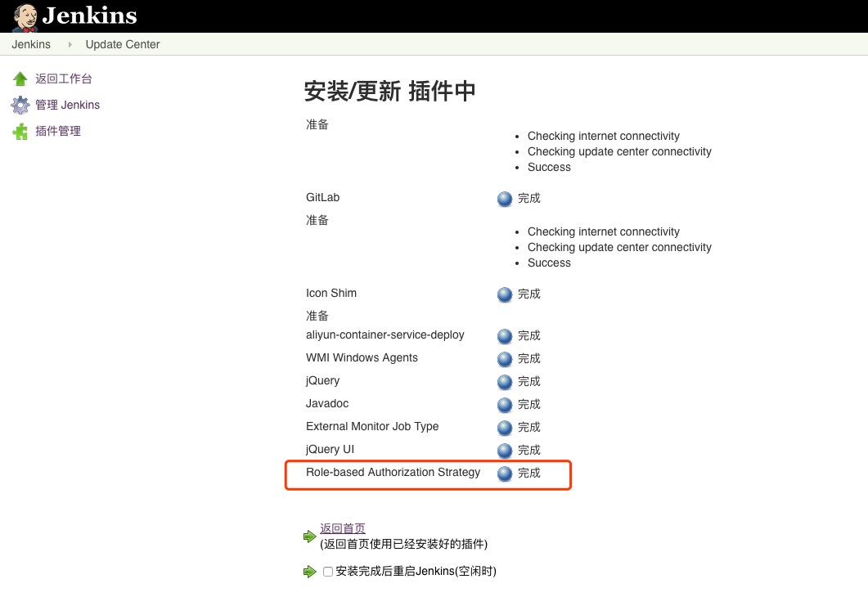Click the blue status ball for aliyun-container-service-deploy
Viewport: 868px width, 606px height.
(x=505, y=336)
